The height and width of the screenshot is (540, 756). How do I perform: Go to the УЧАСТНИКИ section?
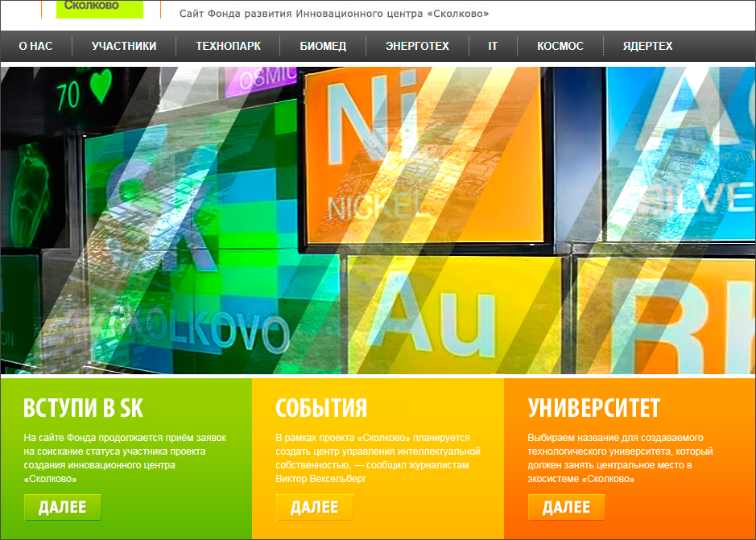pyautogui.click(x=124, y=47)
